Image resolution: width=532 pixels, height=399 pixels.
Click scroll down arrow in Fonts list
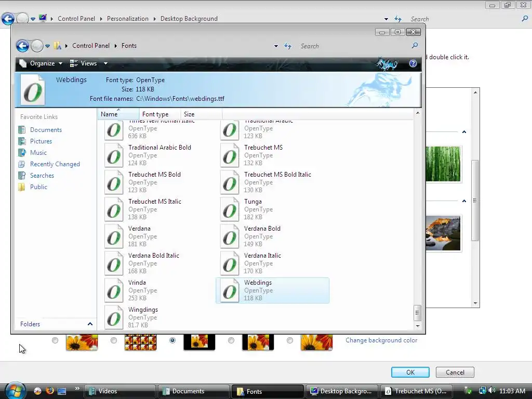pyautogui.click(x=418, y=326)
